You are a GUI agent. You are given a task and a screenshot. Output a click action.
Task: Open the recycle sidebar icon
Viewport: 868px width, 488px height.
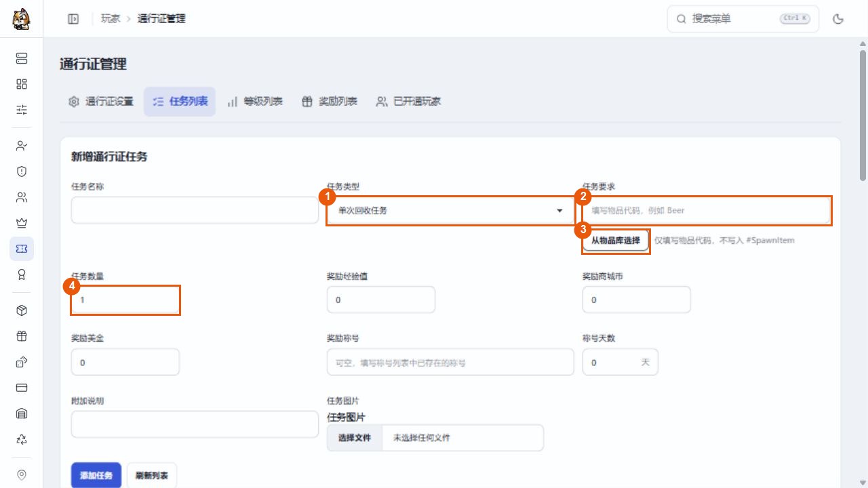pyautogui.click(x=22, y=439)
